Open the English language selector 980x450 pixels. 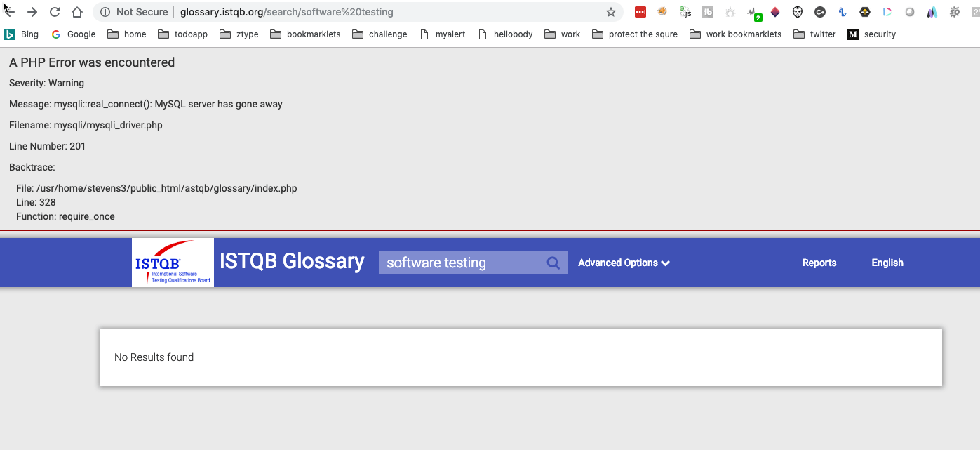tap(887, 263)
